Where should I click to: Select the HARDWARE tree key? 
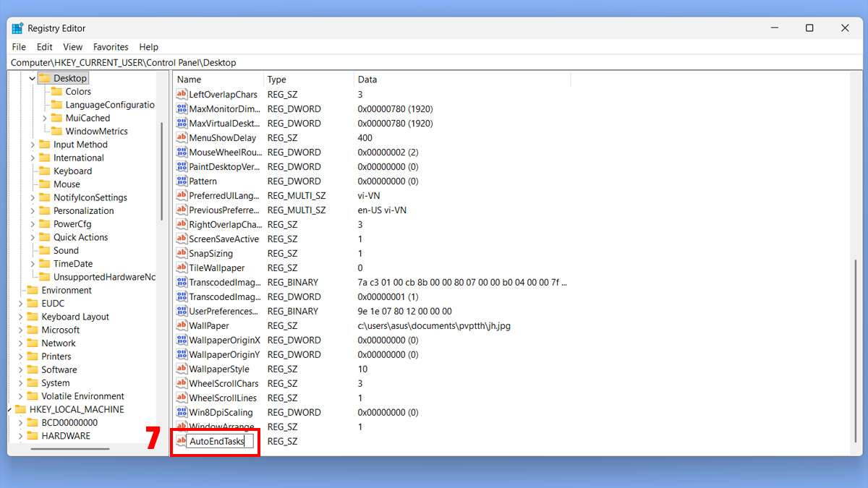(66, 436)
